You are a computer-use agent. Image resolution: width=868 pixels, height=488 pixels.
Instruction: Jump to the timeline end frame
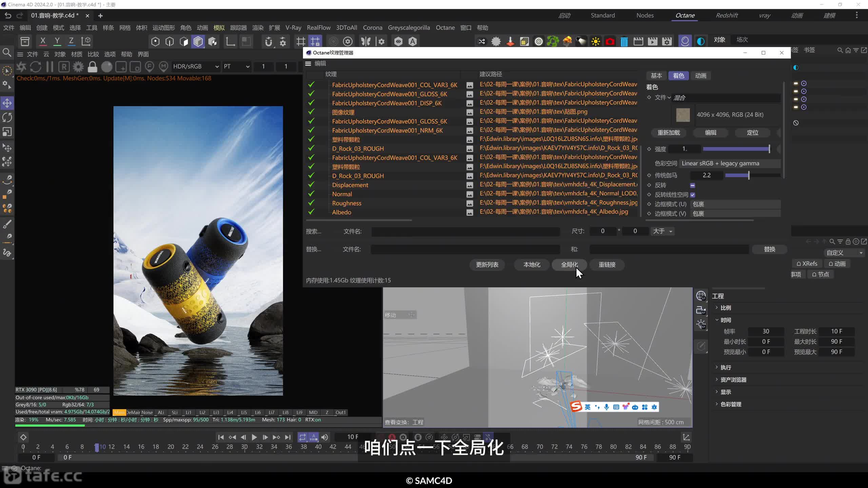288,437
